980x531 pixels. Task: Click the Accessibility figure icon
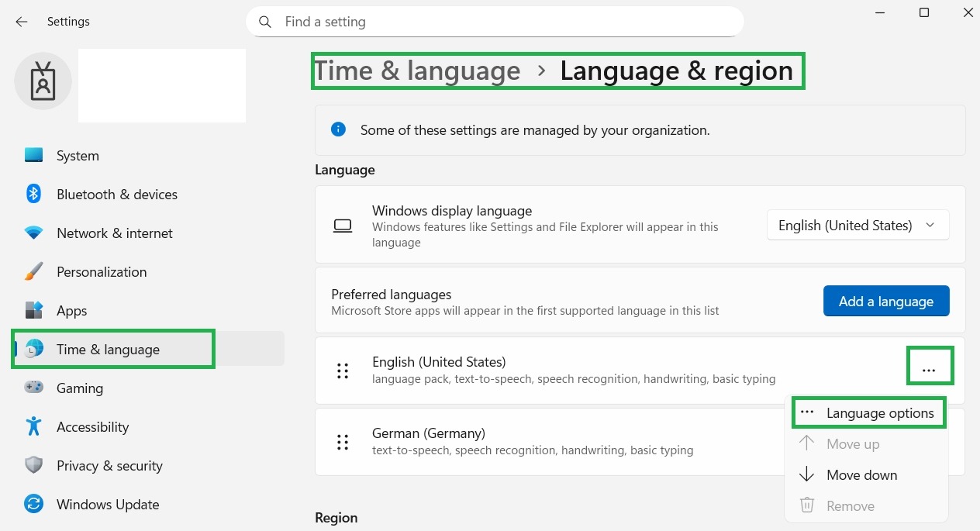click(x=33, y=426)
